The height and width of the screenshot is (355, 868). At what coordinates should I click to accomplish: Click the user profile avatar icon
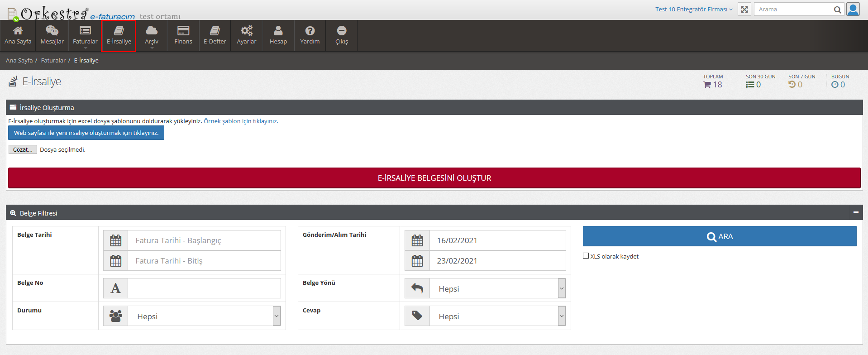pyautogui.click(x=853, y=10)
